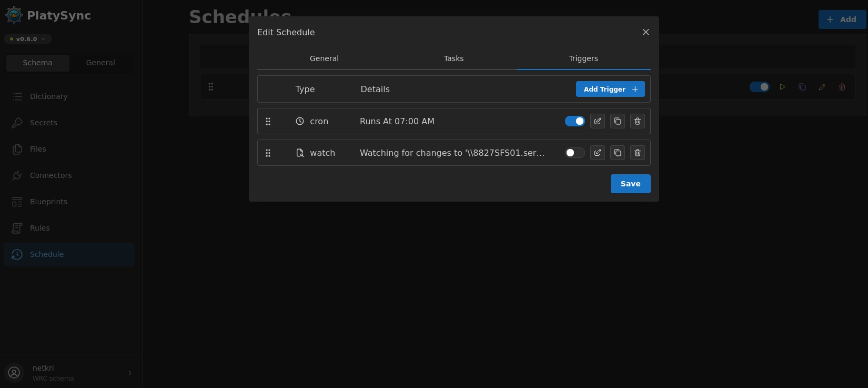Grab the cron row drag handle
The width and height of the screenshot is (868, 388).
tap(268, 121)
